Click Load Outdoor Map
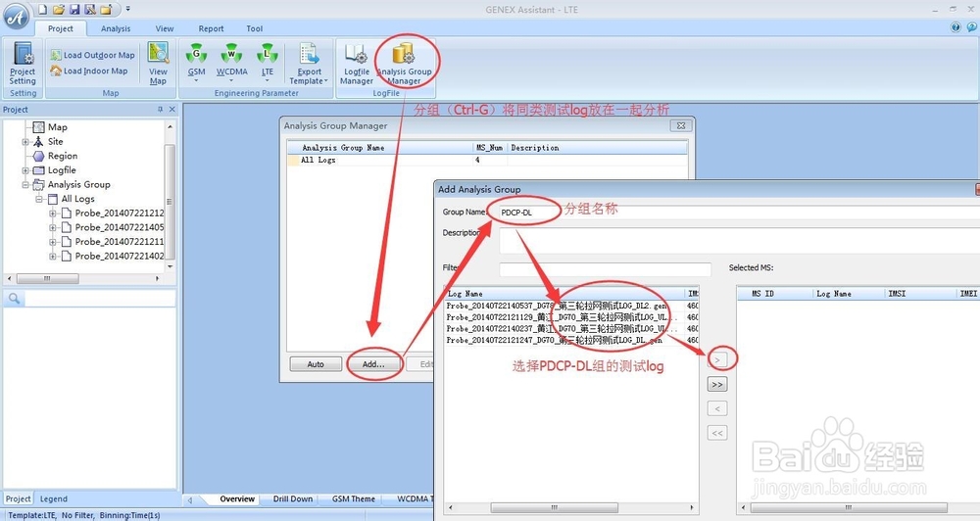980x521 pixels. pyautogui.click(x=92, y=55)
